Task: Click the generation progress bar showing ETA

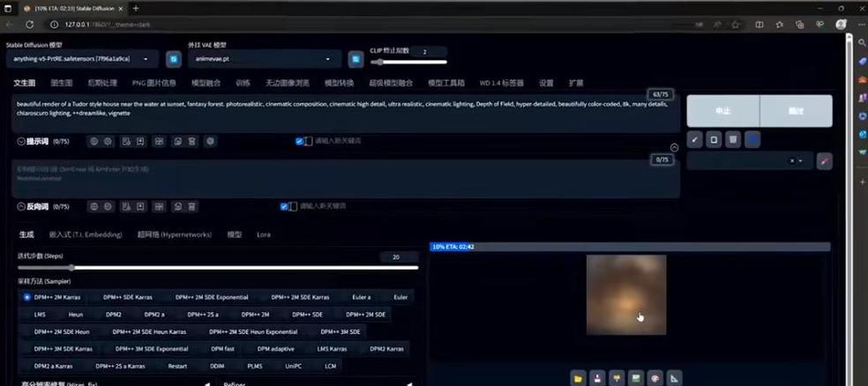Action: (x=630, y=247)
